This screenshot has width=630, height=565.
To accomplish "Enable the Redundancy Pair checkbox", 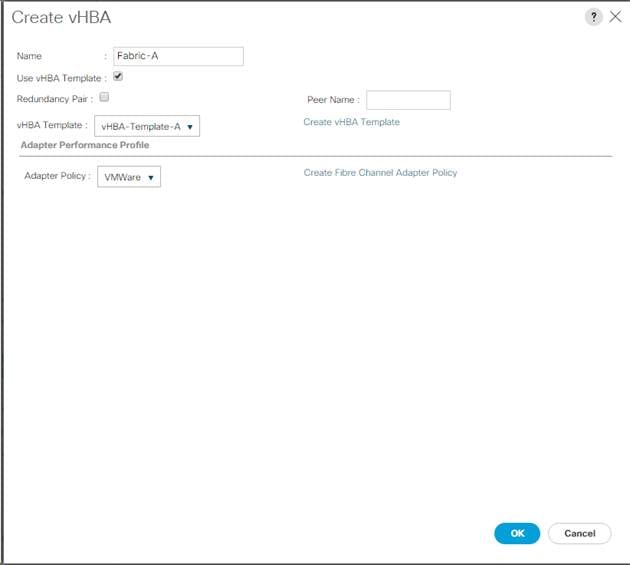I will click(104, 97).
